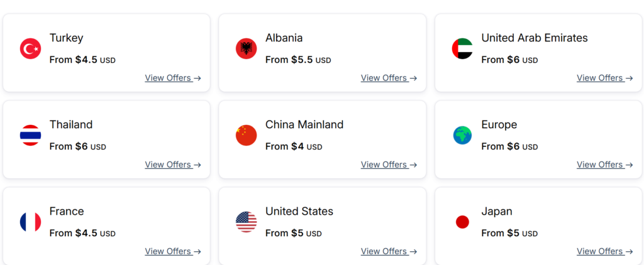Open the Europe View Offers link
Screen dimensions: 644x265
coord(604,165)
